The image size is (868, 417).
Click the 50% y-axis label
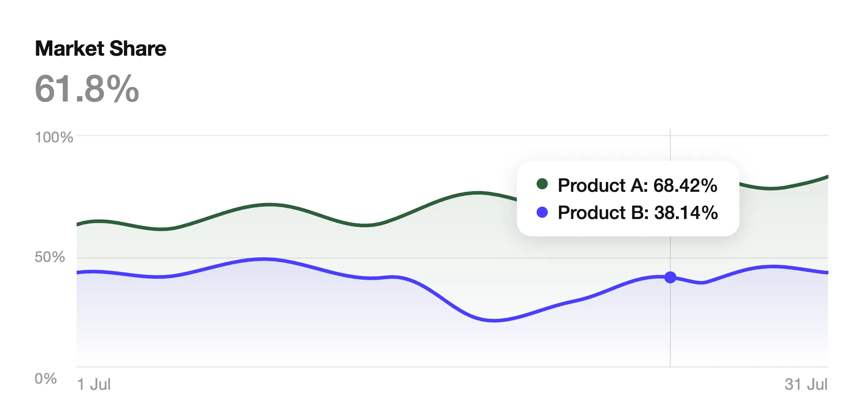coord(50,257)
